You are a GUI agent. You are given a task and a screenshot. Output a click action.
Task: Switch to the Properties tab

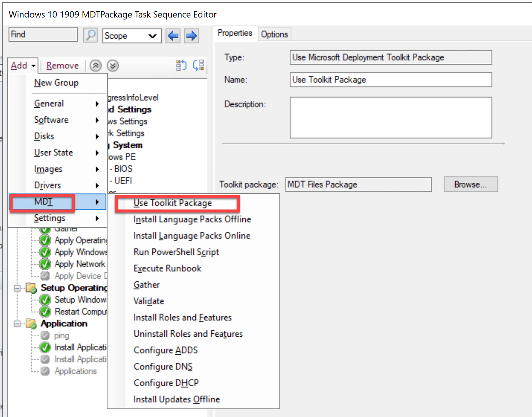(x=235, y=33)
